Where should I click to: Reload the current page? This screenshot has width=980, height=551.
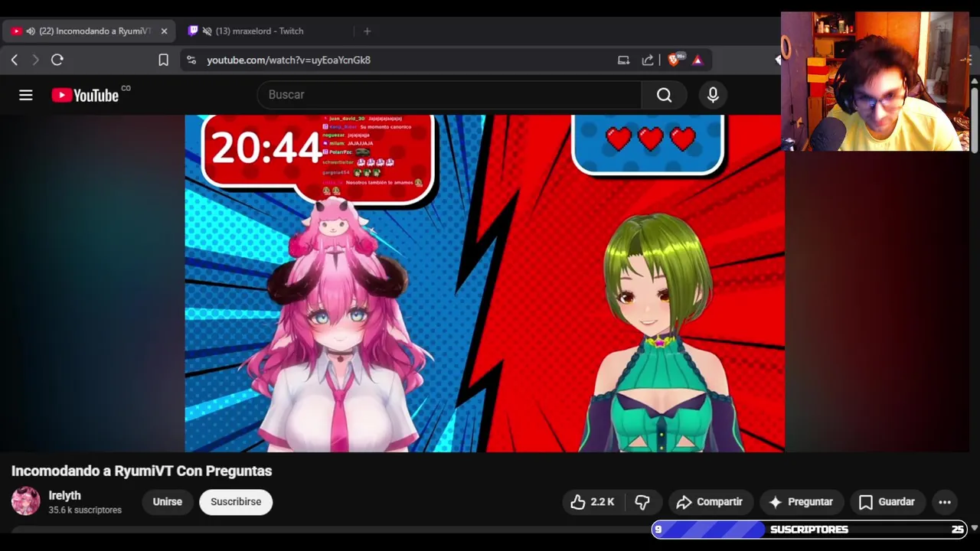tap(57, 60)
